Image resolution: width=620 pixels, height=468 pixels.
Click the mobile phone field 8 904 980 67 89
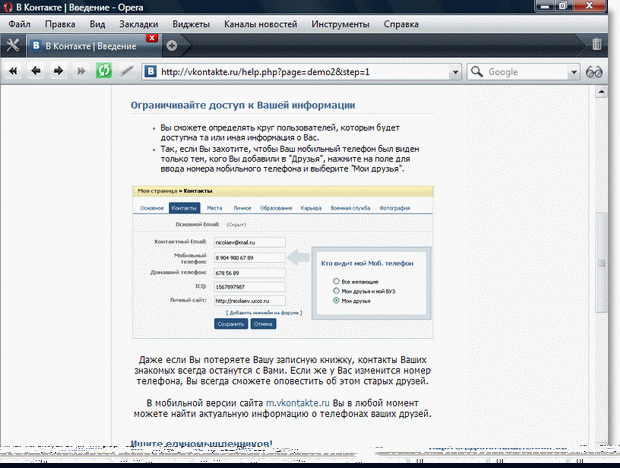[x=250, y=258]
